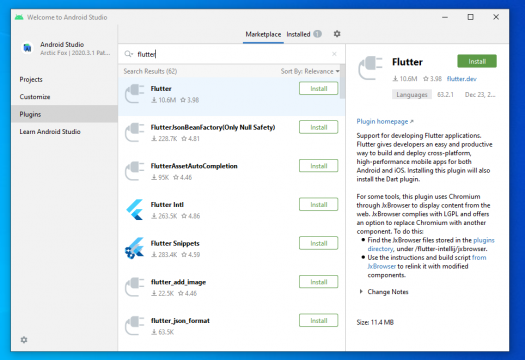
Task: Open the bottom-left options gear
Action: click(x=24, y=340)
